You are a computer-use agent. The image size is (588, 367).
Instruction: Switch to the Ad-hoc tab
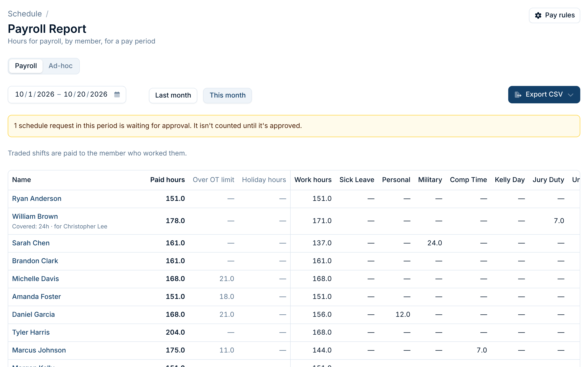(x=60, y=66)
